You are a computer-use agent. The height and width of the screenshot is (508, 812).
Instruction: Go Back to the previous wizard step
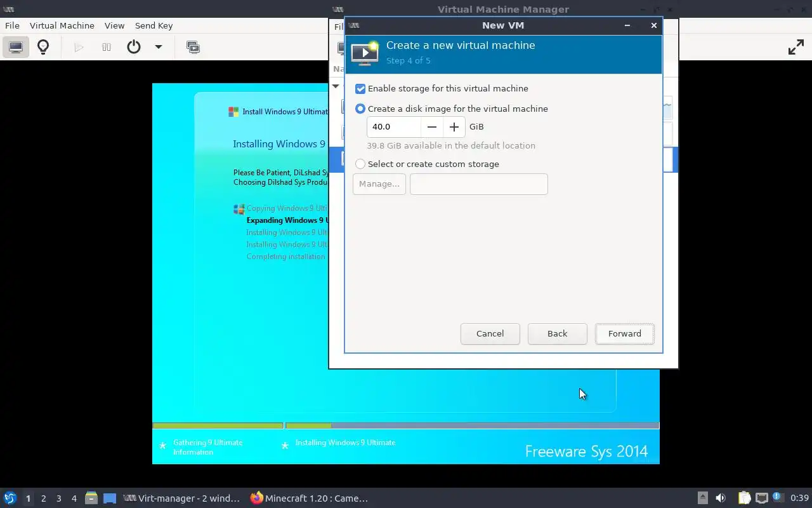point(558,334)
